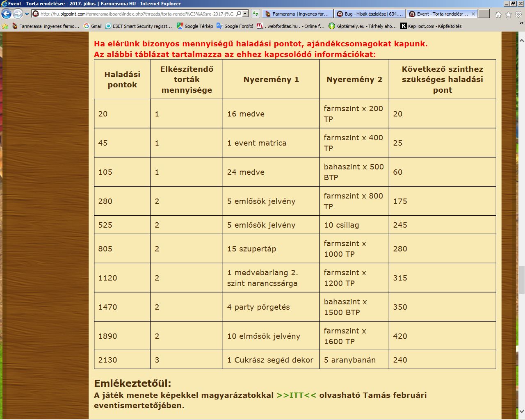The image size is (525, 420).
Task: Minimize the Internet Explorer window
Action: coord(506,4)
